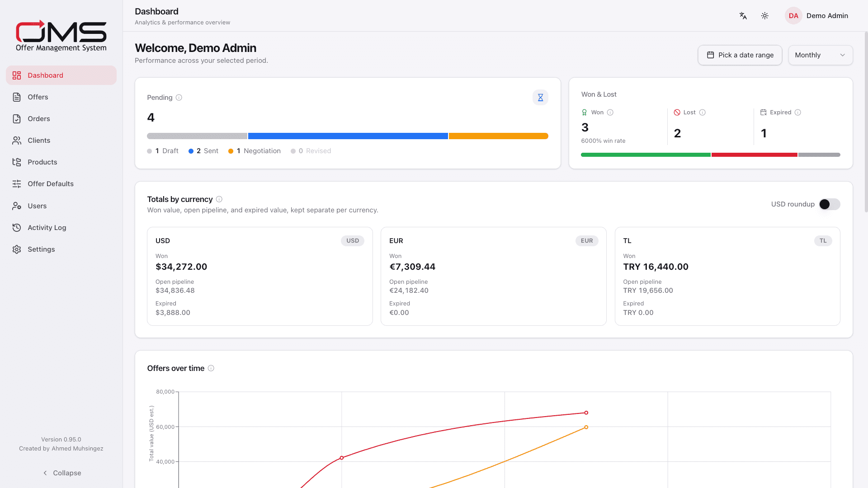Open the Monthly period dropdown
The height and width of the screenshot is (488, 868).
821,55
